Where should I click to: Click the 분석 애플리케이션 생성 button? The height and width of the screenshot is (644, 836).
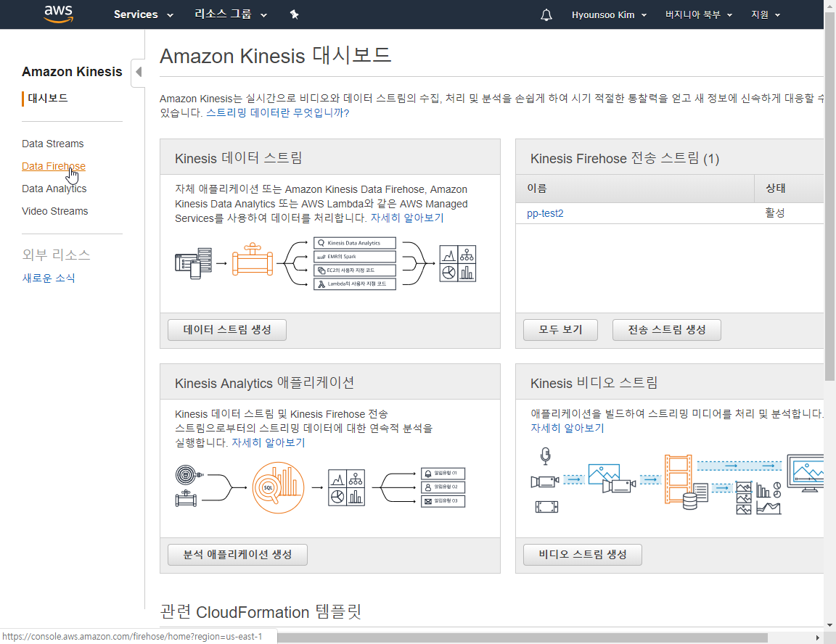tap(237, 555)
